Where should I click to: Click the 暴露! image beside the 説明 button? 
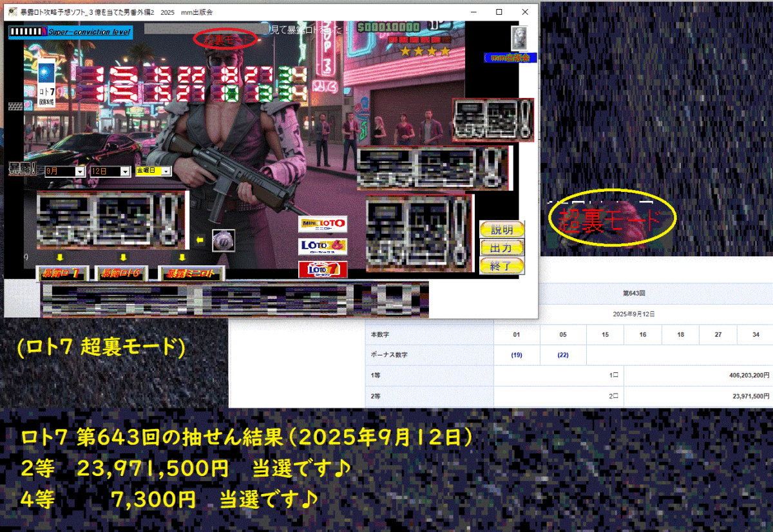click(420, 234)
